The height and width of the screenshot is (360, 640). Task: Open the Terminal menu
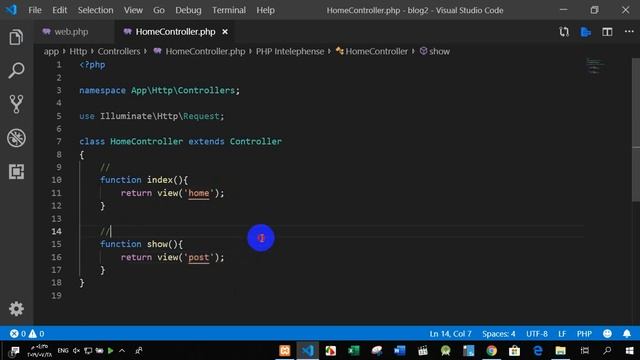[x=229, y=10]
